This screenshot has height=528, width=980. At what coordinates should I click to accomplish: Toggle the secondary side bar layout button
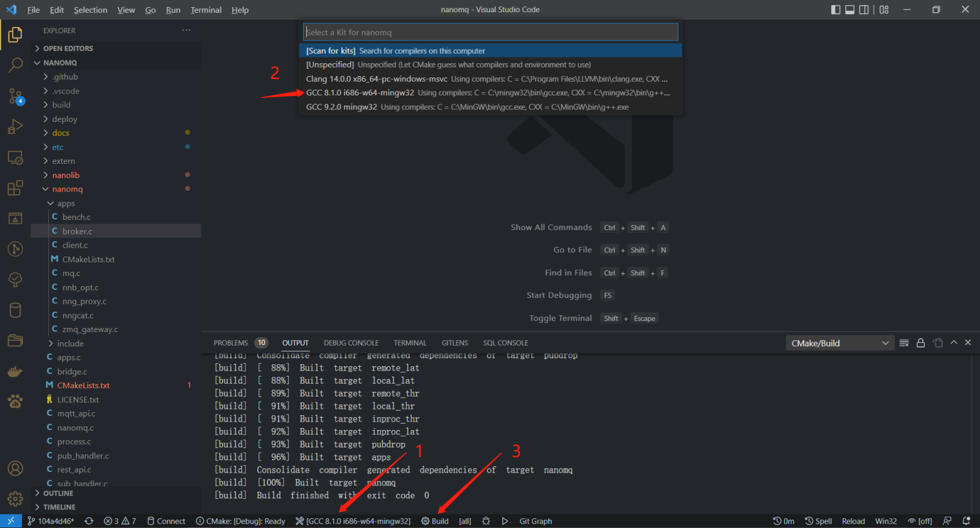(x=864, y=10)
